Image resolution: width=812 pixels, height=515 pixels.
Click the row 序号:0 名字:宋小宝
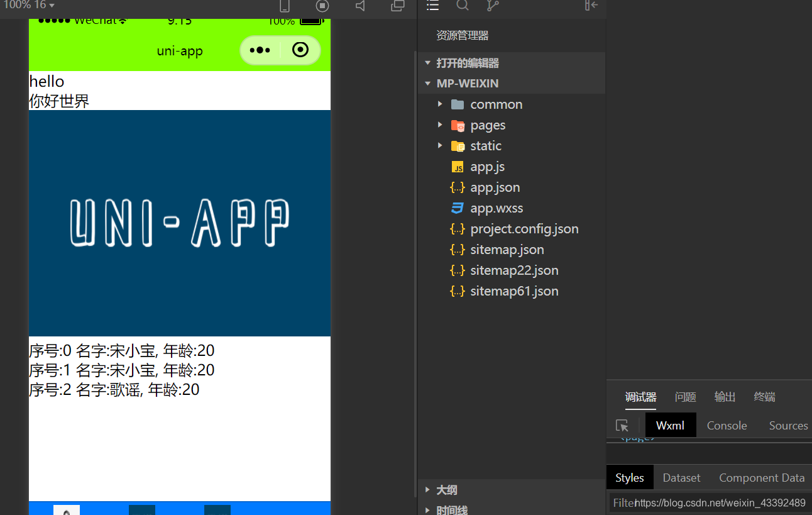point(122,350)
